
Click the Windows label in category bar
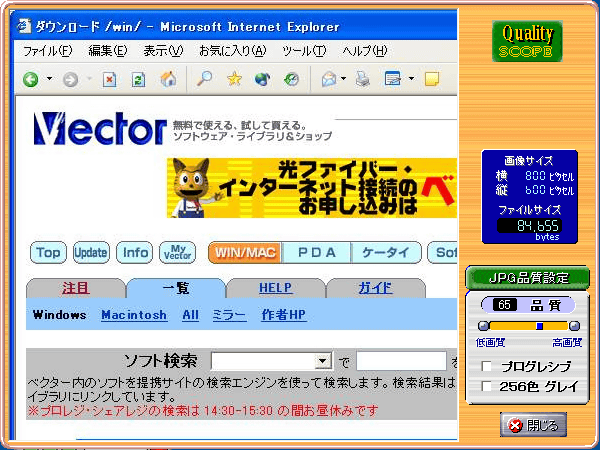(60, 315)
